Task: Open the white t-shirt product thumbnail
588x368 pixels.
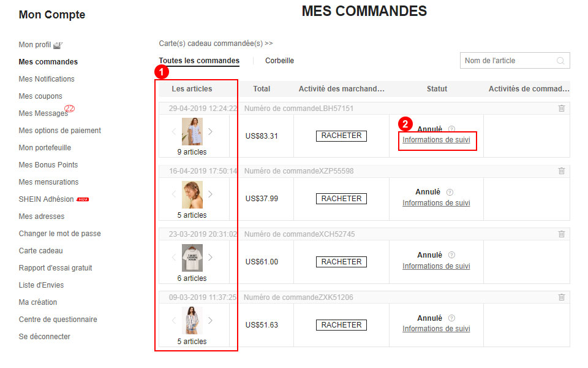Action: 192,258
